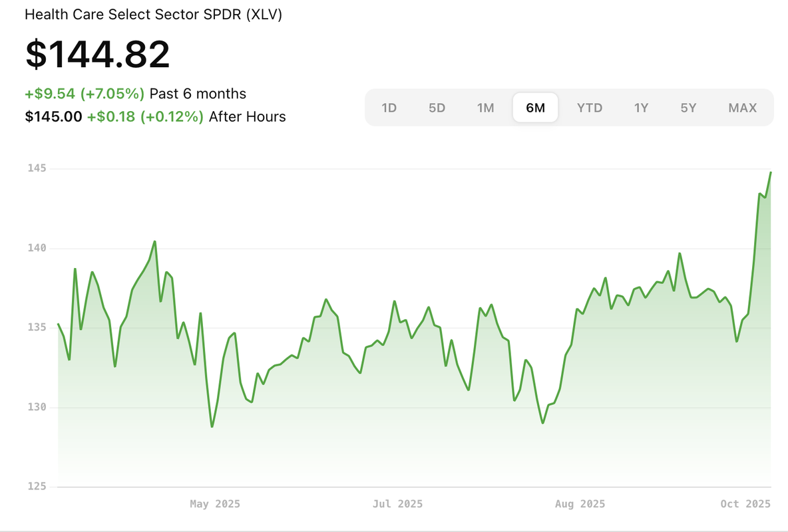Click the $145.00 after-hours price
This screenshot has height=532, width=788.
[x=53, y=116]
